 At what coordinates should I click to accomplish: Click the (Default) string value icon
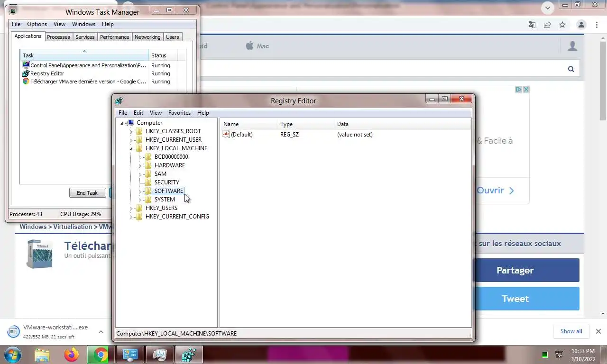click(226, 135)
